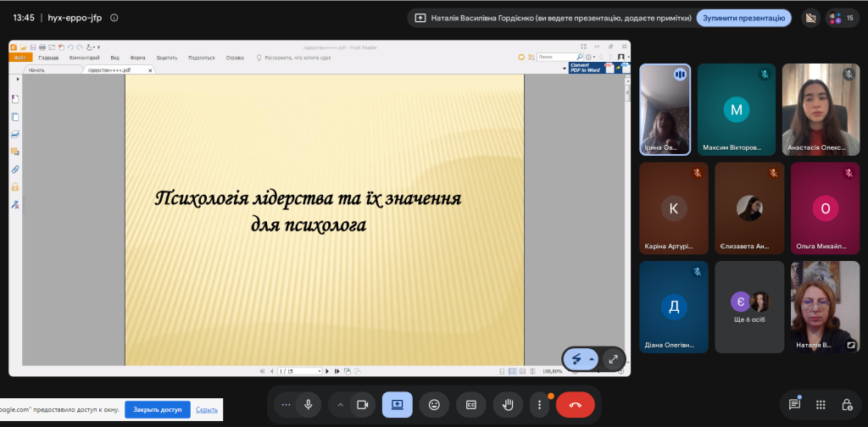The width and height of the screenshot is (868, 427).
Task: Go to last page arrow in Foxit
Action: pos(337,371)
